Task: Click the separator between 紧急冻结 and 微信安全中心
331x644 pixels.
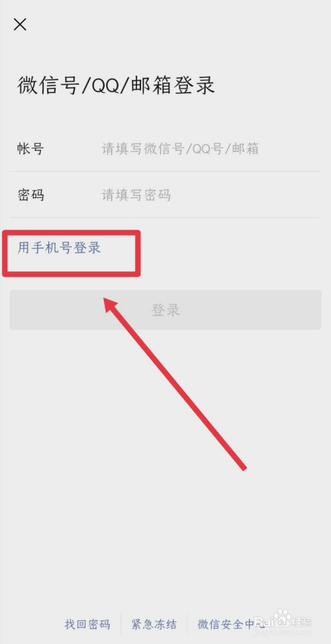Action: click(x=187, y=625)
